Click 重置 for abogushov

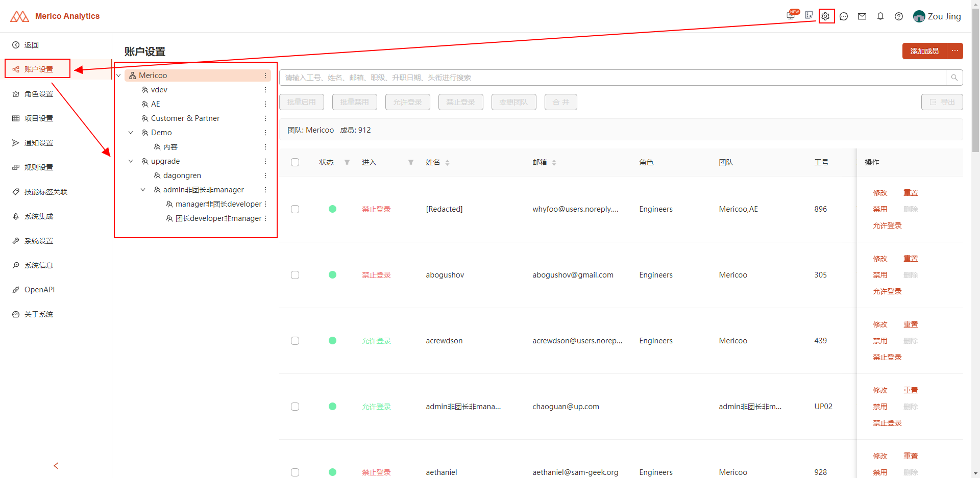click(x=911, y=259)
